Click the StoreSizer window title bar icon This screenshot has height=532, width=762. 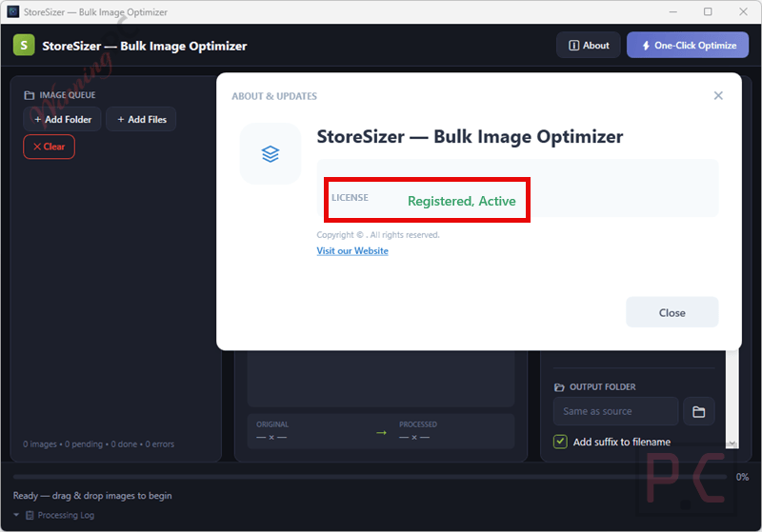[x=13, y=11]
